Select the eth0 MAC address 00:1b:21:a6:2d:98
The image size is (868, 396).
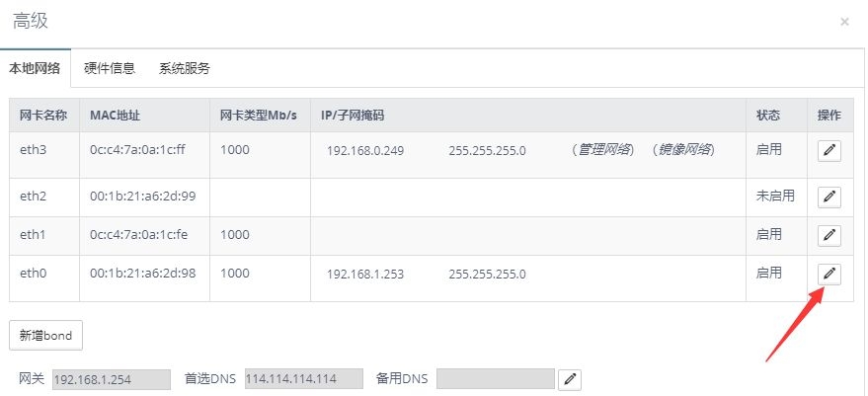(142, 274)
